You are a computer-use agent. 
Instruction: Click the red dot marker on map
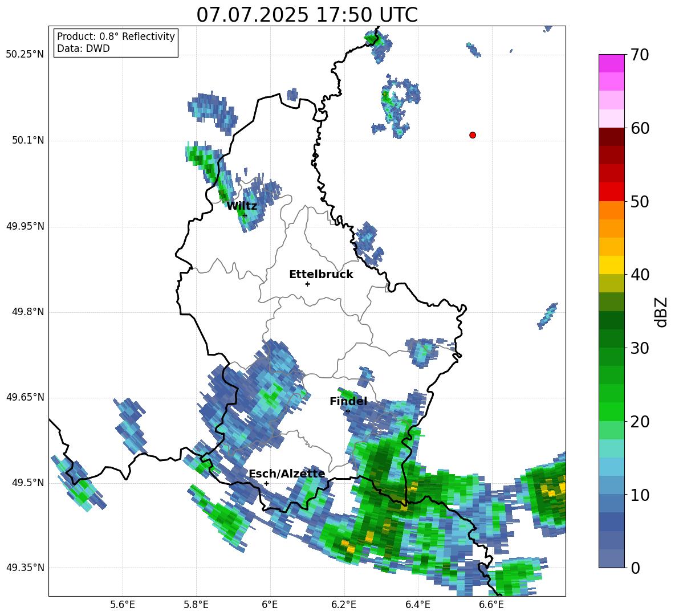coord(473,135)
